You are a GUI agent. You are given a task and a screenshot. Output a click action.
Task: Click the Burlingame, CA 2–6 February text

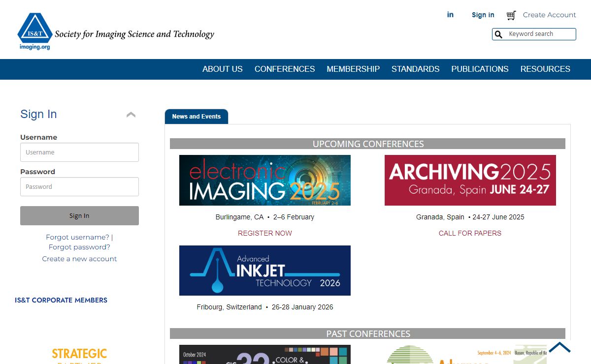click(265, 217)
